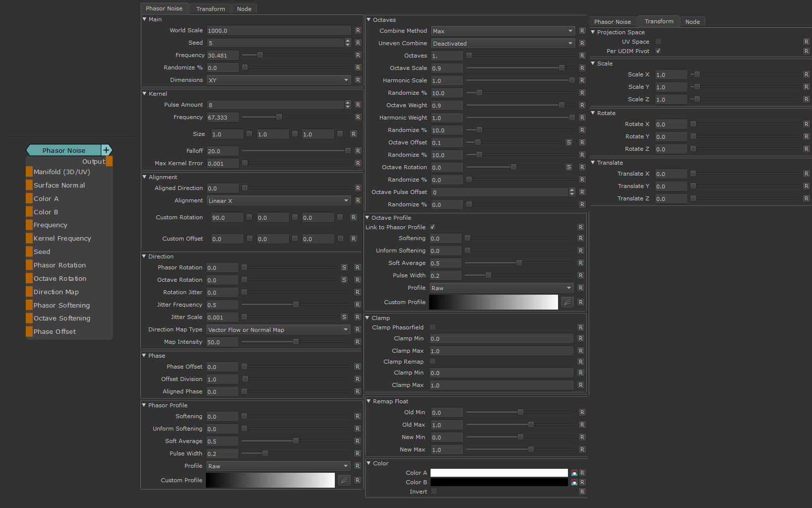Screen dimensions: 812x508
Task: Click the S icon beside Jitter Scale
Action: (x=344, y=317)
